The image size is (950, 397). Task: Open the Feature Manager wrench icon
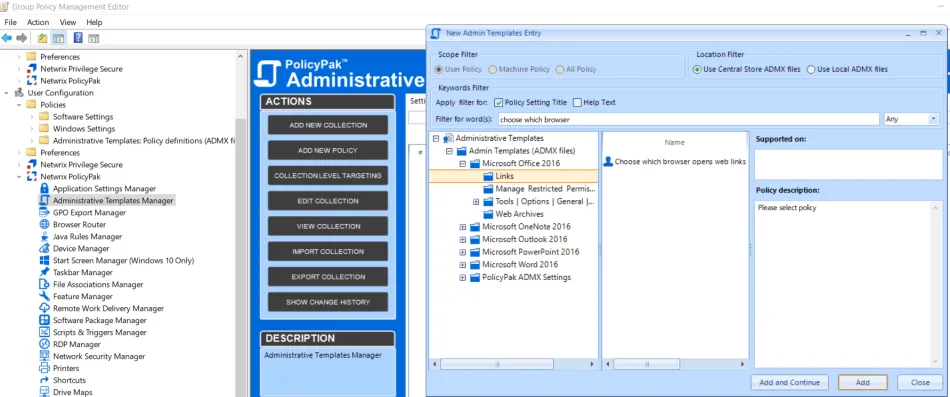(x=44, y=296)
